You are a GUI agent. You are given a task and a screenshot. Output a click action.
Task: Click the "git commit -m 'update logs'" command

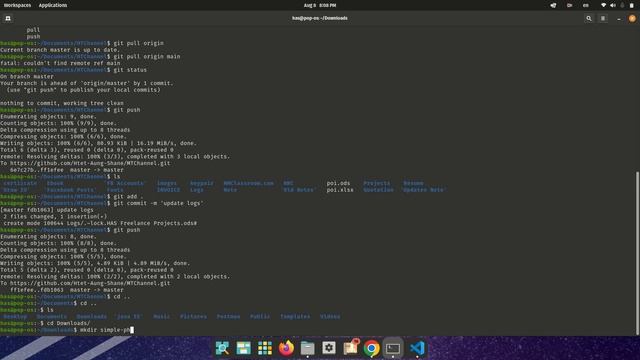click(x=158, y=203)
